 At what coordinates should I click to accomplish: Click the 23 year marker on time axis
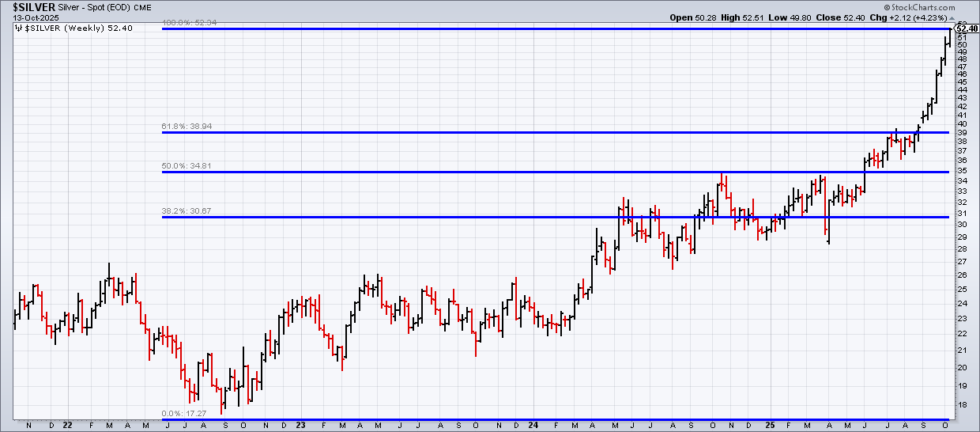301,426
